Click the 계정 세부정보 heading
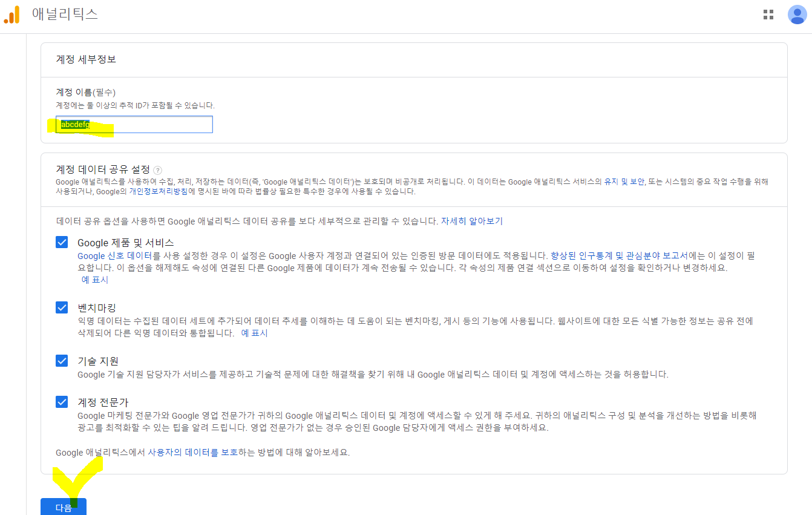This screenshot has height=515, width=812. point(86,59)
